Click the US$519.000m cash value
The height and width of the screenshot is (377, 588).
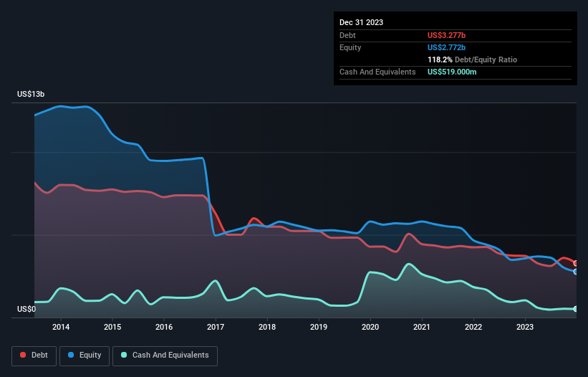click(x=452, y=72)
